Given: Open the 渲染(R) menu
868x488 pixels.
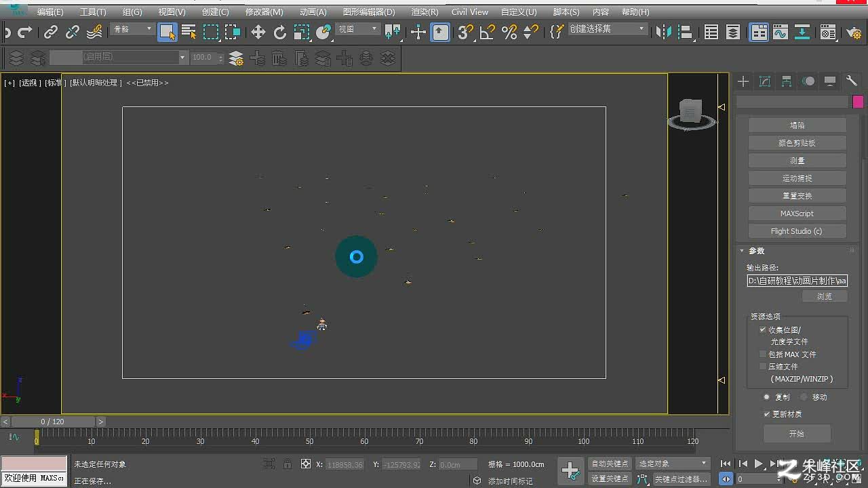Looking at the screenshot, I should click(x=425, y=12).
